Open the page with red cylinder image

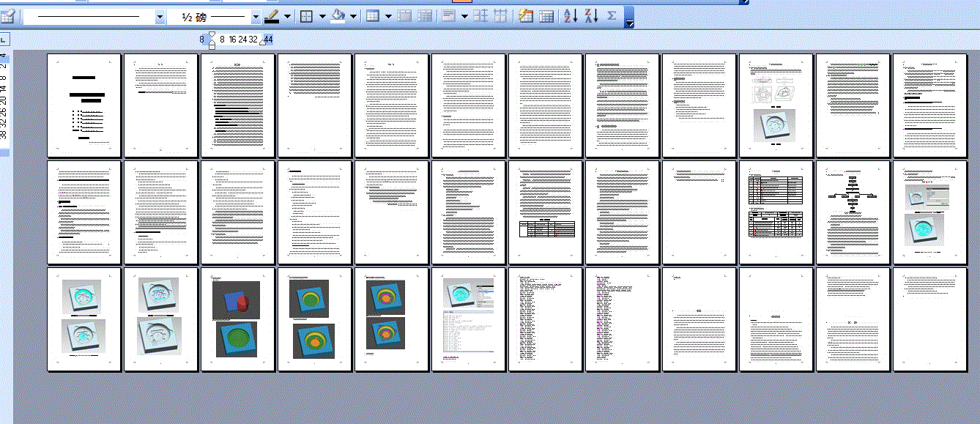[238, 319]
